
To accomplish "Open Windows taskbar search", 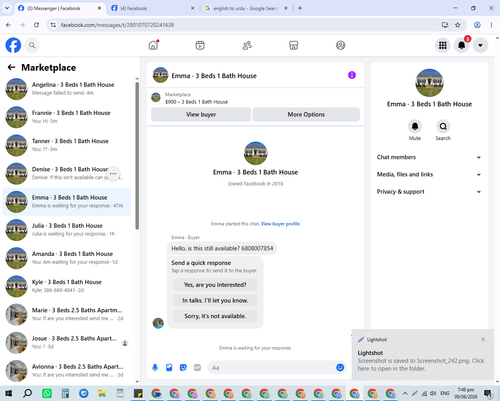I will (27, 393).
